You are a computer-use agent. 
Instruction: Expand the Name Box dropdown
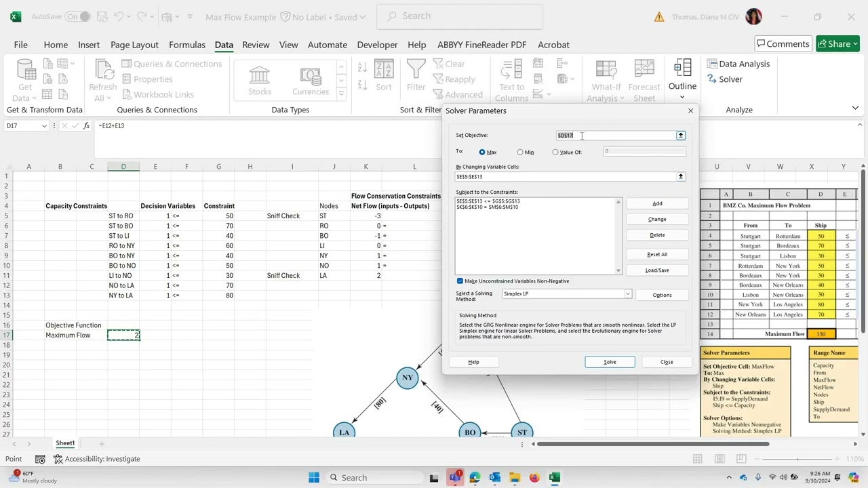[44, 125]
